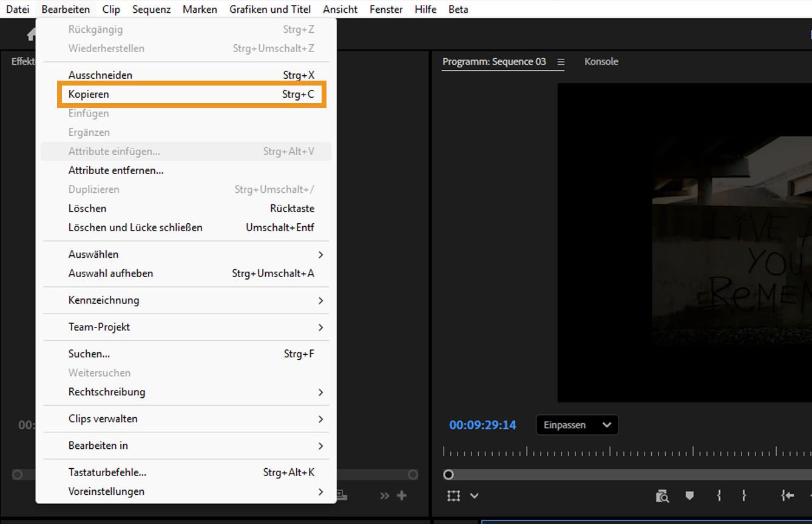Select the Weitersuchen menu entry

click(186, 372)
